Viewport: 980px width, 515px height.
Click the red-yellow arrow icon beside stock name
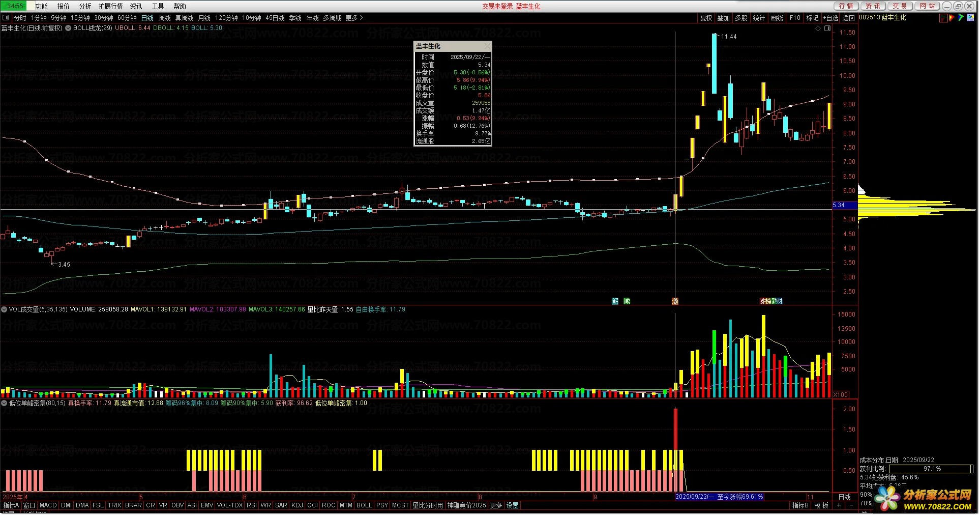[x=952, y=18]
